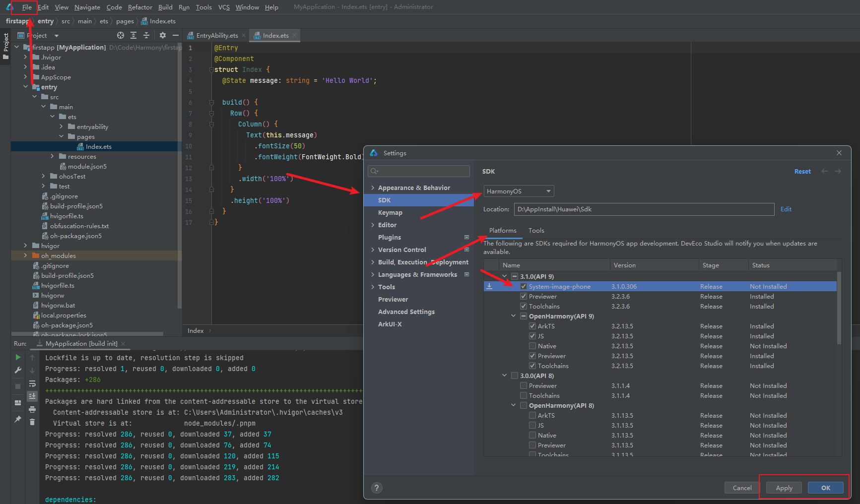
Task: Open the Project view dropdown arrow
Action: tap(56, 36)
